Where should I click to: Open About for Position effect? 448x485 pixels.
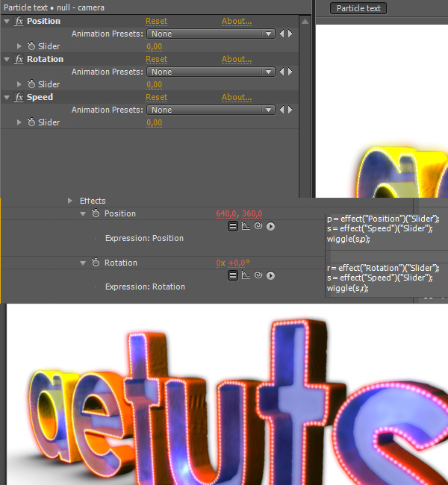pos(237,22)
